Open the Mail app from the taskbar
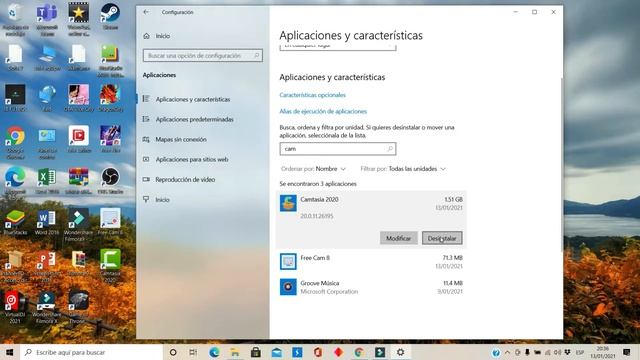The height and width of the screenshot is (360, 640). 276,352
